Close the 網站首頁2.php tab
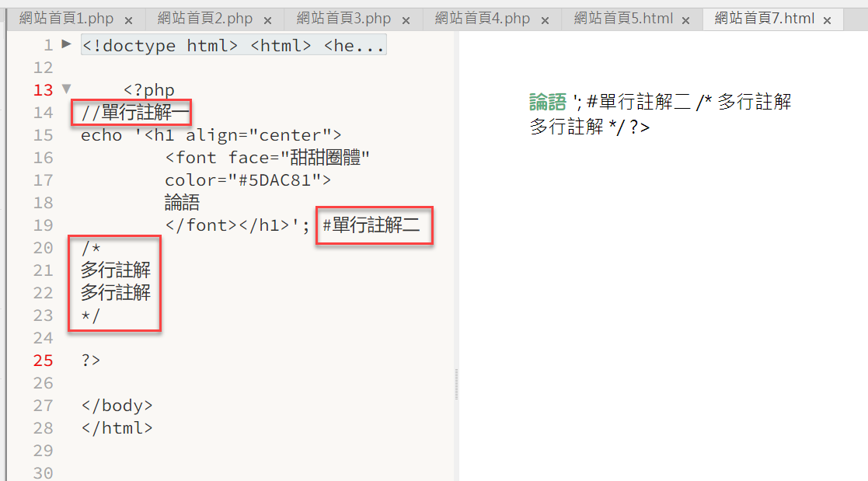This screenshot has height=481, width=868. pos(267,20)
